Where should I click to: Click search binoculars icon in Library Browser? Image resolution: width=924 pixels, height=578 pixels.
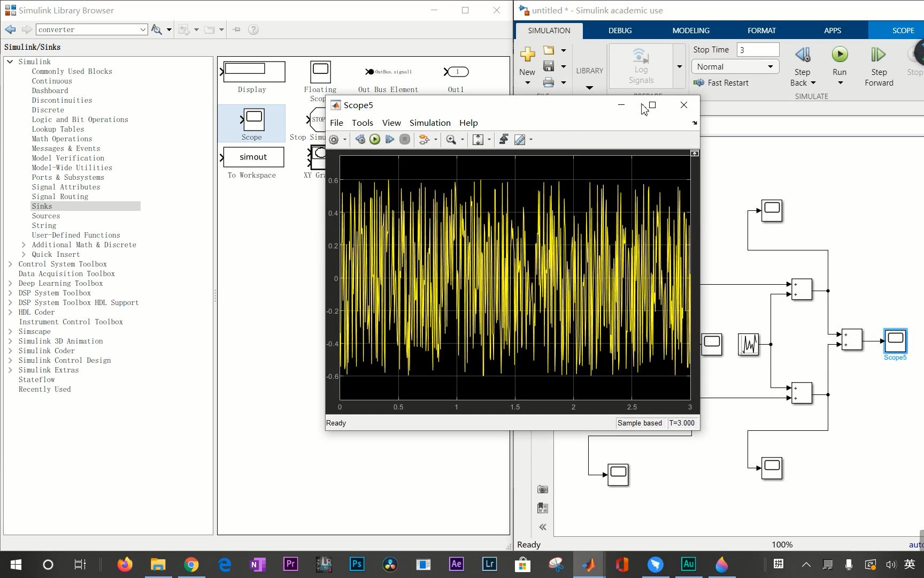(x=157, y=29)
